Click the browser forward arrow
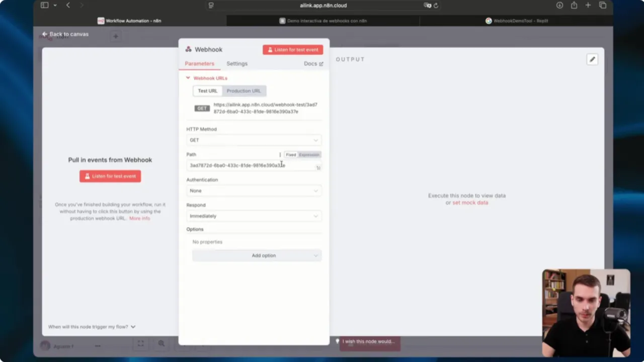The image size is (644, 362). point(82,6)
